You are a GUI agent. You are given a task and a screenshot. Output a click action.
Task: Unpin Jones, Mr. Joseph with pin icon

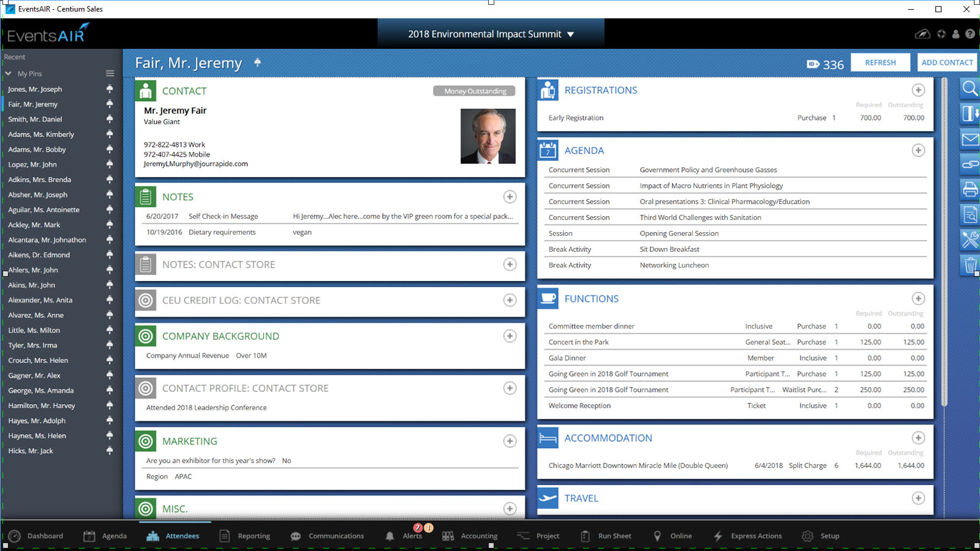pyautogui.click(x=110, y=89)
